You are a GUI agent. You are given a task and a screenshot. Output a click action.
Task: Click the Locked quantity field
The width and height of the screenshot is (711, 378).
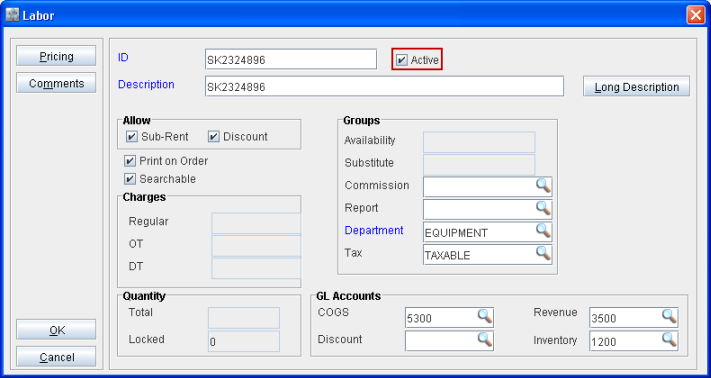point(244,341)
